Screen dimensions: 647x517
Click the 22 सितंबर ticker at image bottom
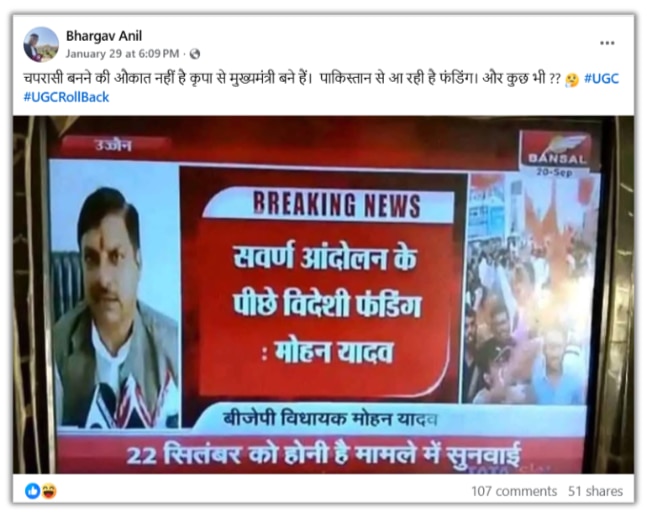[323, 455]
